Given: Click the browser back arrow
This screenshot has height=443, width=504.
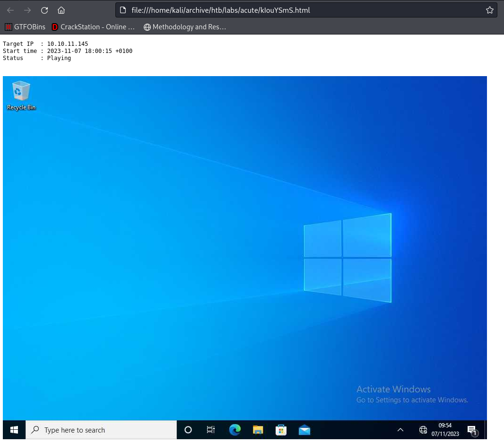Looking at the screenshot, I should point(10,10).
